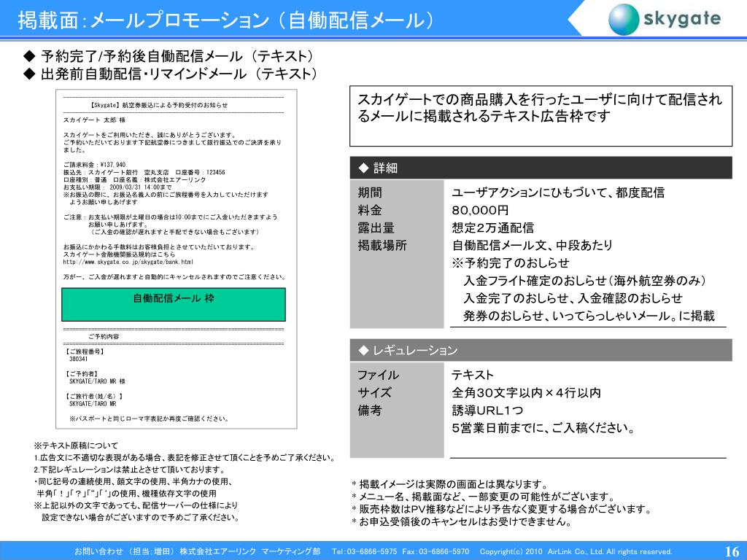Click the skygate globe logo
The height and width of the screenshot is (560, 747).
click(624, 20)
